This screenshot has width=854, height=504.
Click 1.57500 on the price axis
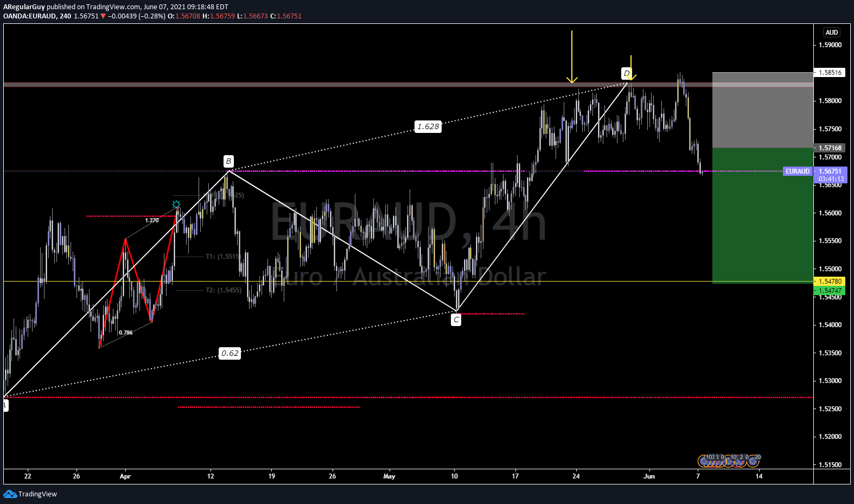click(x=830, y=129)
